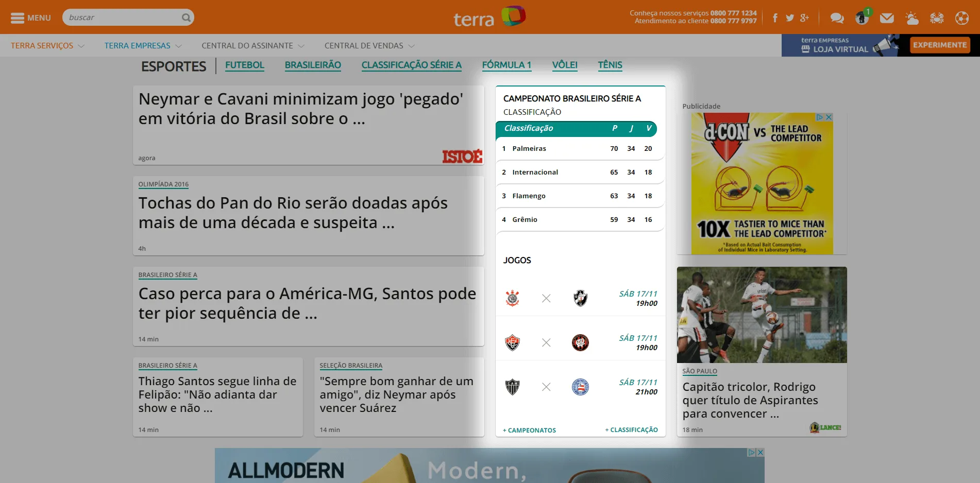Click the SELEÇÃO BRASILEIRA category label
Image resolution: width=980 pixels, height=483 pixels.
click(x=351, y=366)
